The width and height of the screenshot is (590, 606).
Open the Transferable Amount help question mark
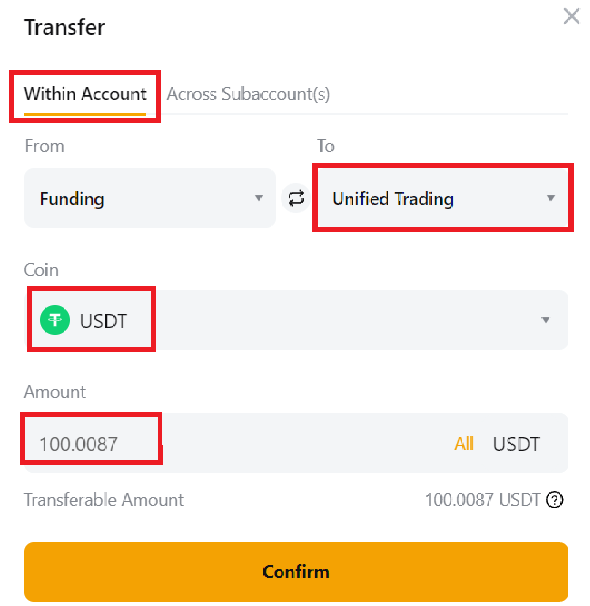(x=554, y=500)
